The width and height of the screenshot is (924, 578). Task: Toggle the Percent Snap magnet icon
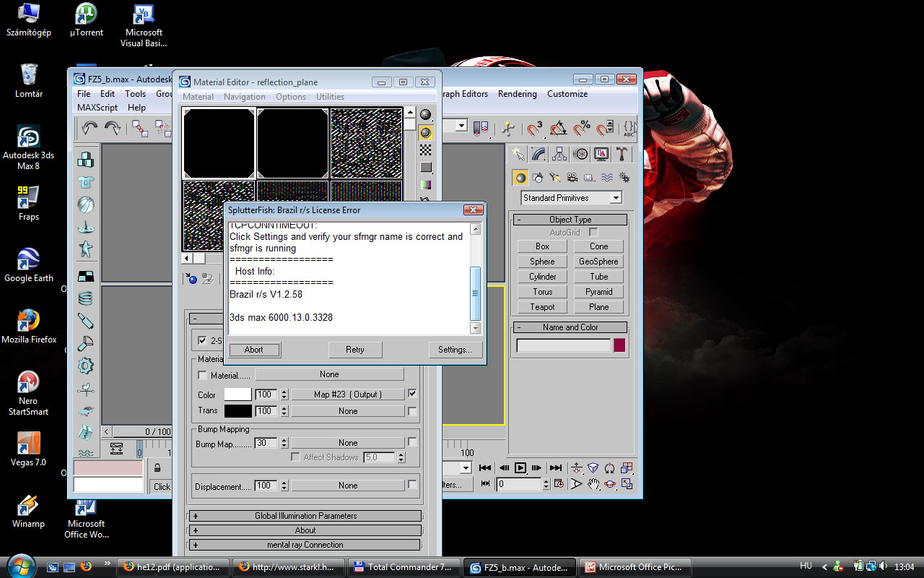(x=582, y=129)
